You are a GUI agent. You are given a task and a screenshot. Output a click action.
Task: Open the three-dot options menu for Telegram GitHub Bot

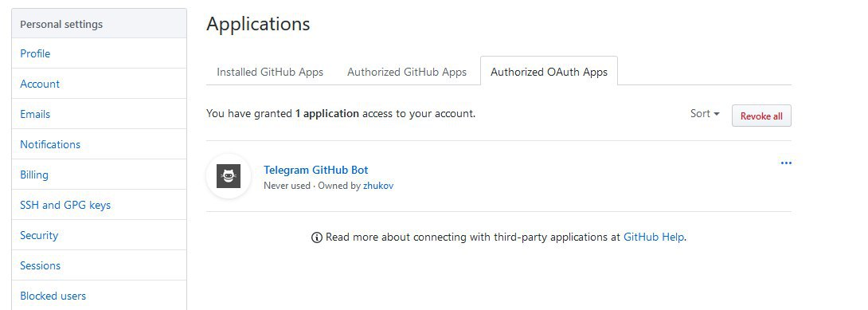785,163
